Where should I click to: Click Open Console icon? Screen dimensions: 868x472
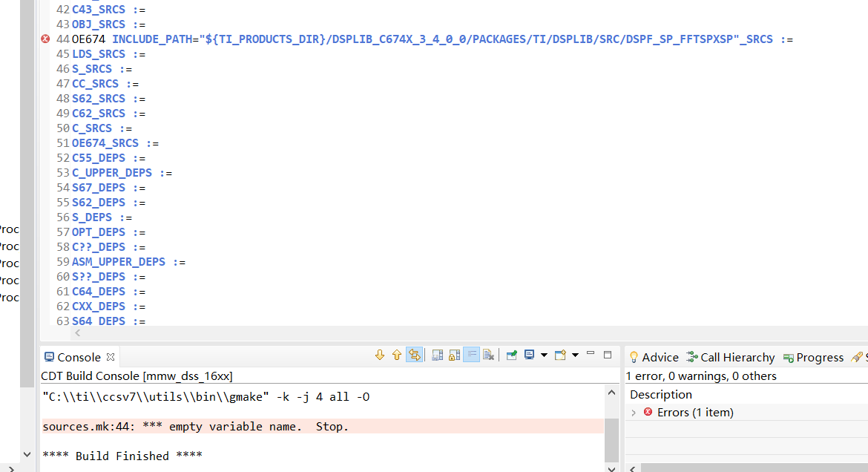(560, 355)
